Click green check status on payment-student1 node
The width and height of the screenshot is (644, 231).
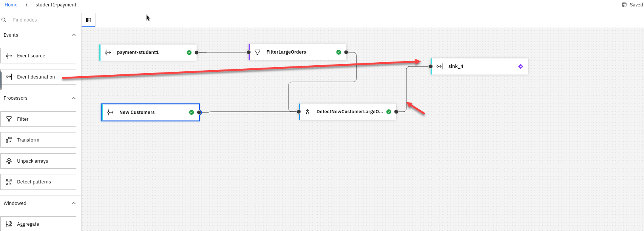coord(189,52)
